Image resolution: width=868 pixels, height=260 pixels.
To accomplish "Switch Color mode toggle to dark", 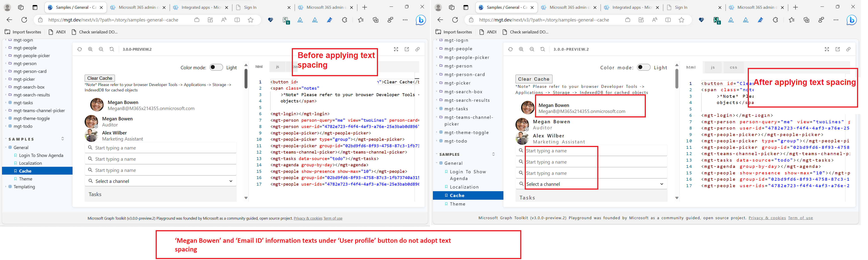I will point(216,67).
